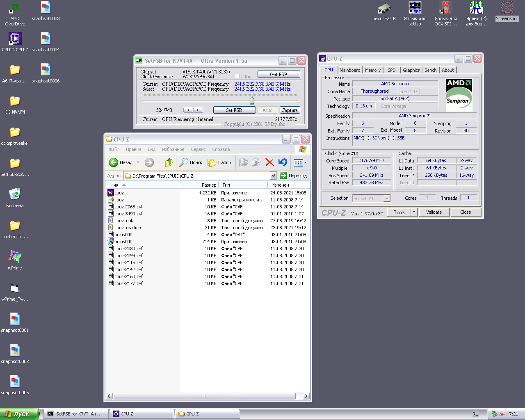Open the CG-NVNF4 desktop folder
This screenshot has width=525, height=420.
15,105
